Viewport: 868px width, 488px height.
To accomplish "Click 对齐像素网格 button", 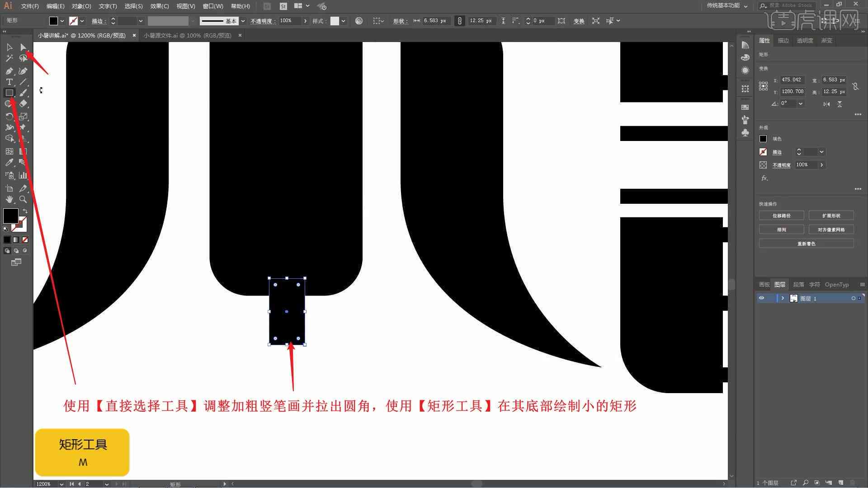I will (831, 230).
